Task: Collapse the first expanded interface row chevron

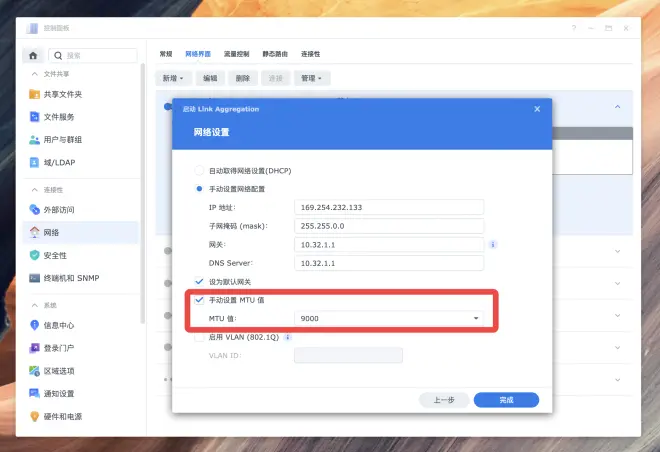Action: click(617, 107)
